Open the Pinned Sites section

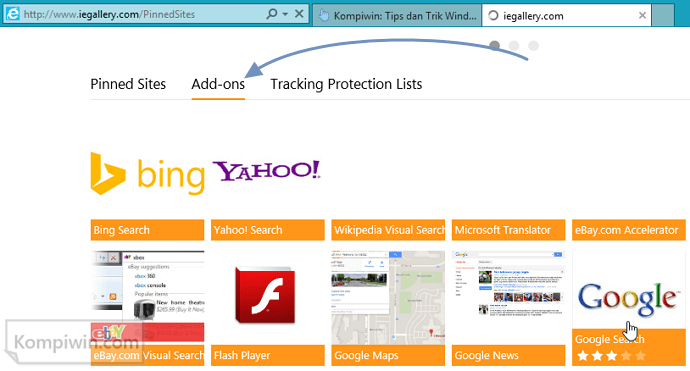point(128,84)
